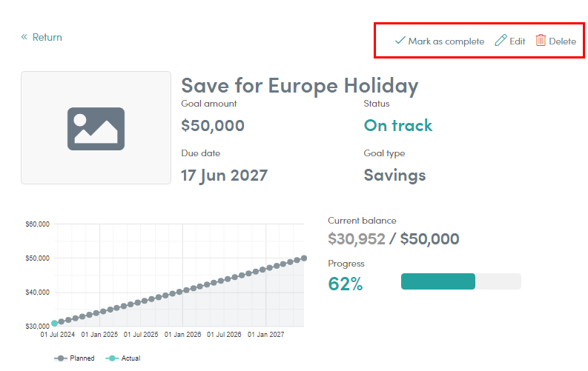Click the checkmark icon for Mark as complete
This screenshot has height=371, width=588.
pos(400,40)
